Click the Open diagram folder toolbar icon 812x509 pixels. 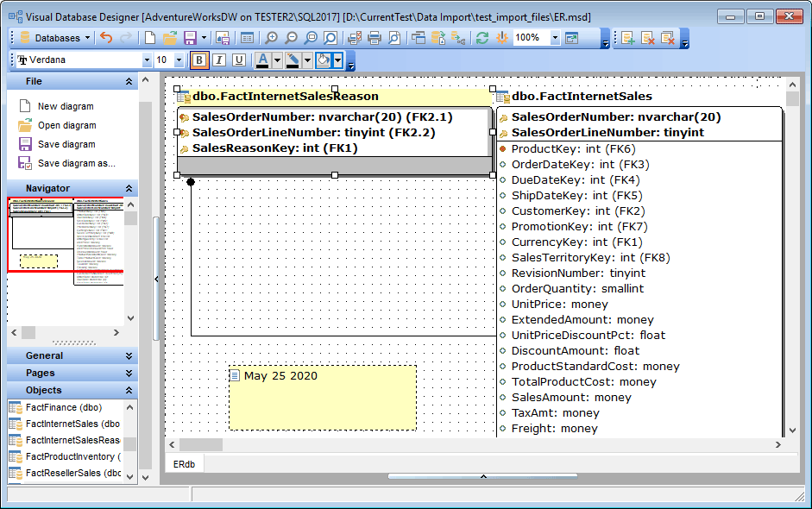(x=170, y=38)
